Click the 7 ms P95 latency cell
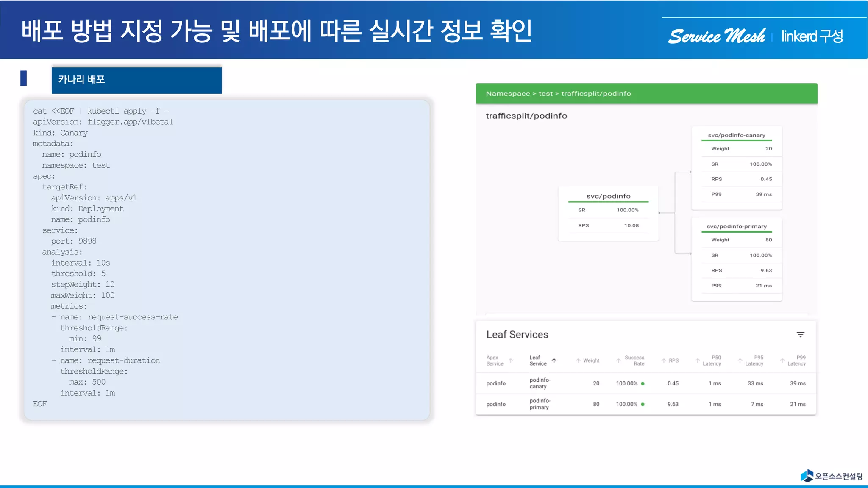Image resolution: width=868 pixels, height=488 pixels. pyautogui.click(x=757, y=404)
